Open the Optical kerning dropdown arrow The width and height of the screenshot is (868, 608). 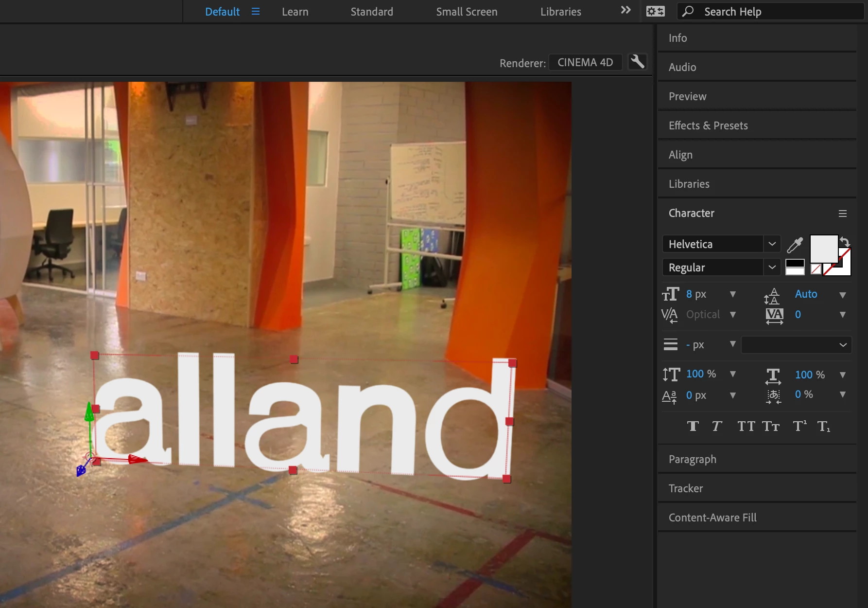[x=733, y=315]
